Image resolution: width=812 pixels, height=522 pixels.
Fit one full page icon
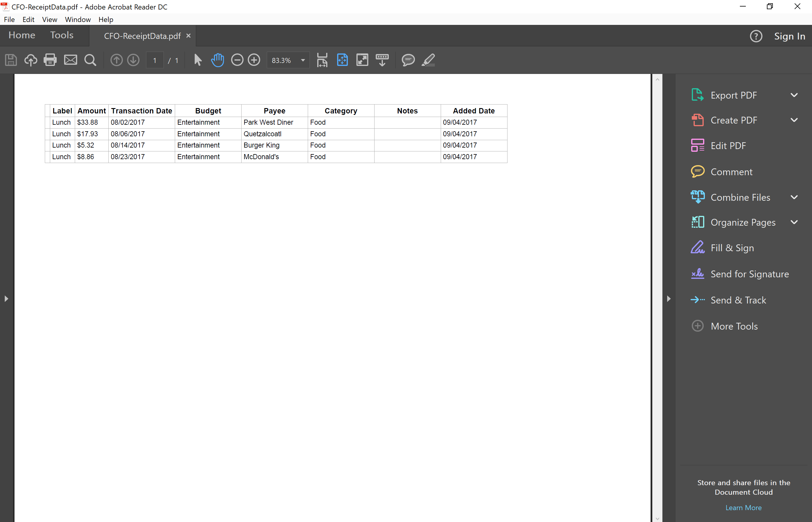pyautogui.click(x=342, y=60)
